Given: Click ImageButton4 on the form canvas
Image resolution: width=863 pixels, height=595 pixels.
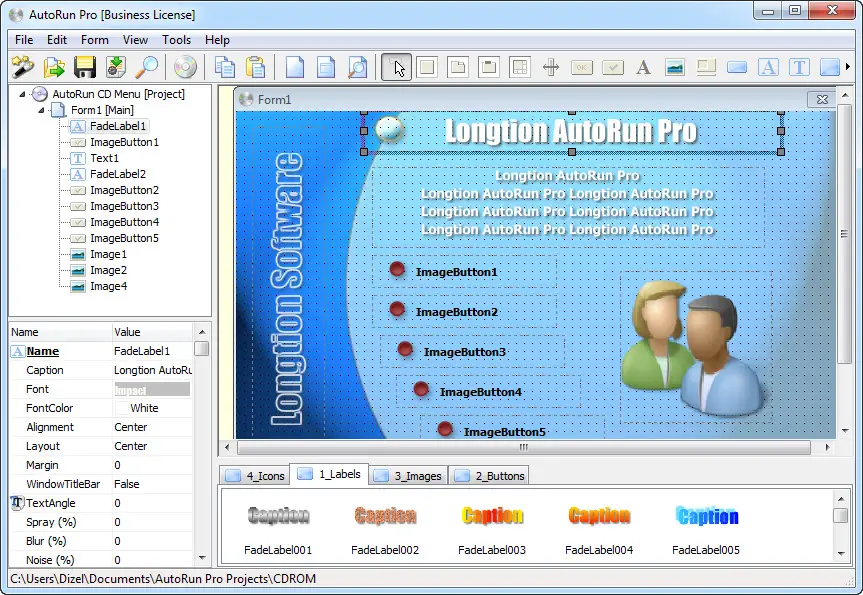Looking at the screenshot, I should pyautogui.click(x=488, y=391).
